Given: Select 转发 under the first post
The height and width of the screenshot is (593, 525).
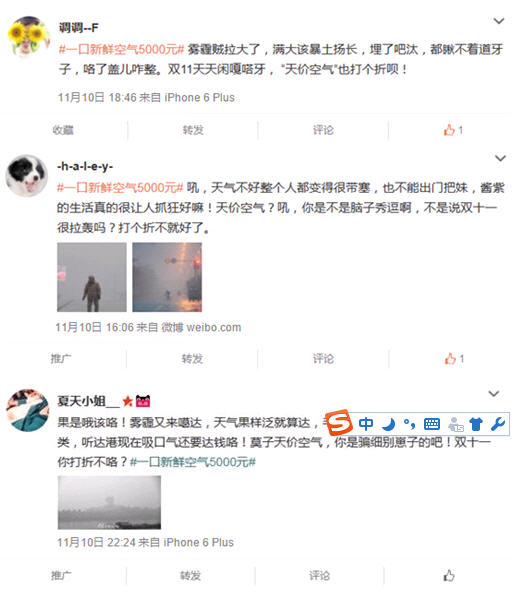Looking at the screenshot, I should pos(193,130).
